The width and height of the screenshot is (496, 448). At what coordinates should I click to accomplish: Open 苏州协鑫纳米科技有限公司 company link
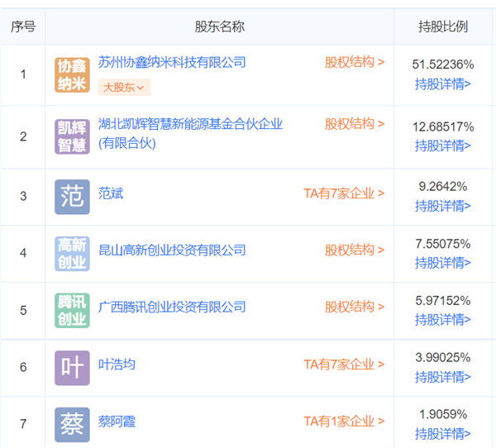(172, 62)
